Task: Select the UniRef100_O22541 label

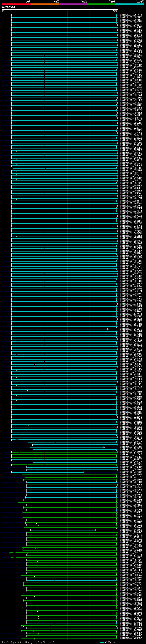Action: pos(131,417)
